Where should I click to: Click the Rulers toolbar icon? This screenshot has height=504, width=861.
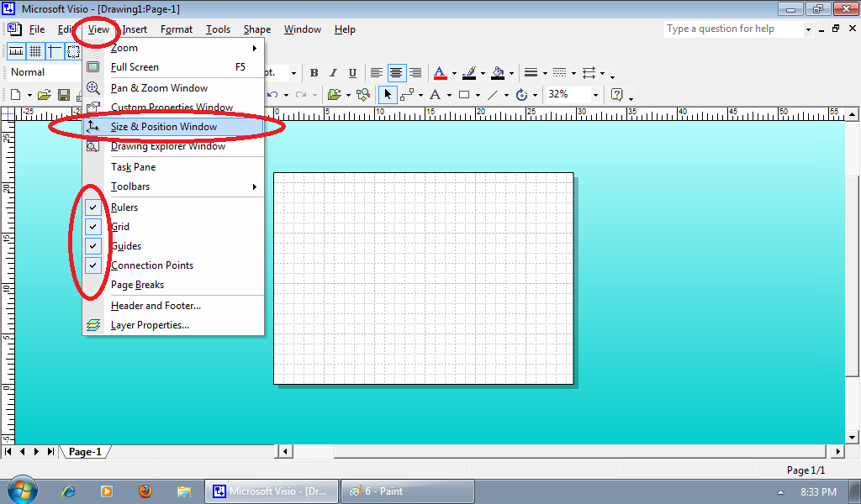coord(16,51)
